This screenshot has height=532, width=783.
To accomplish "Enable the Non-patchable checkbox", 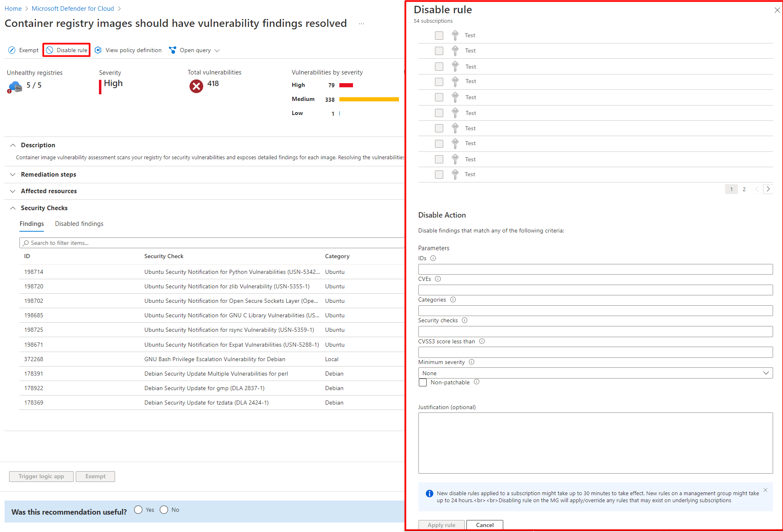I will coord(423,382).
